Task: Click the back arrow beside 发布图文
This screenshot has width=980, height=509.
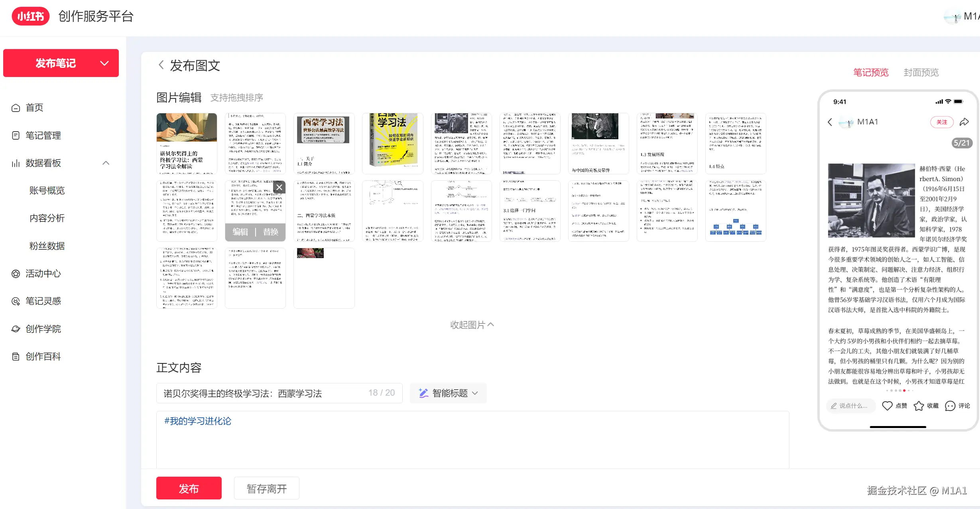Action: tap(161, 65)
